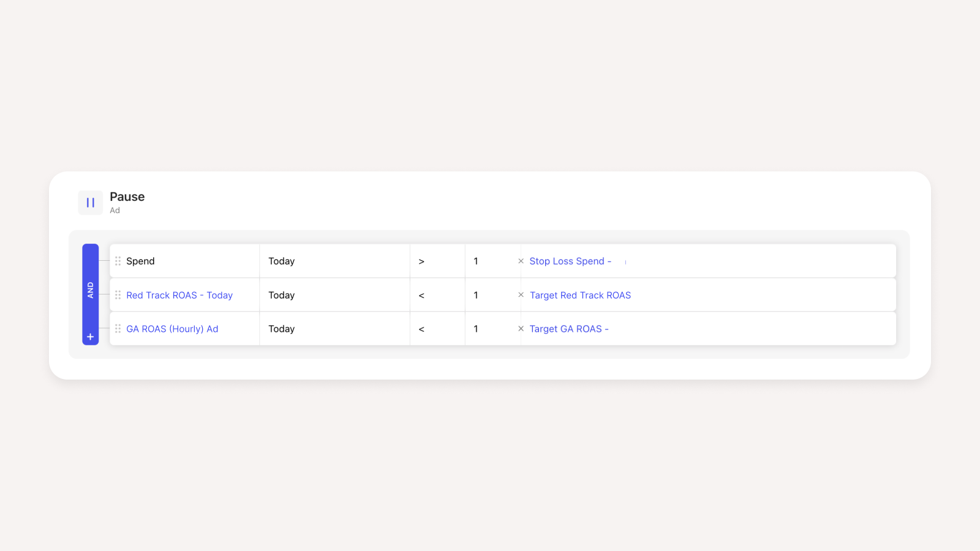The width and height of the screenshot is (980, 551).
Task: Open the greater-than operator in Spend row
Action: 437,261
